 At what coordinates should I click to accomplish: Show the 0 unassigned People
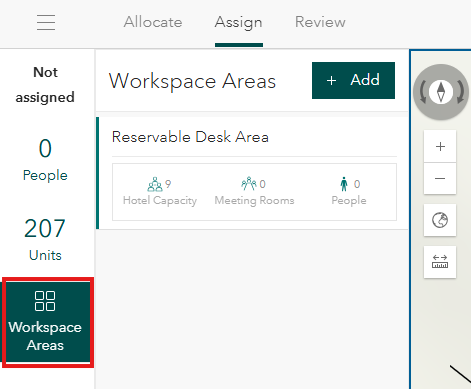click(45, 159)
